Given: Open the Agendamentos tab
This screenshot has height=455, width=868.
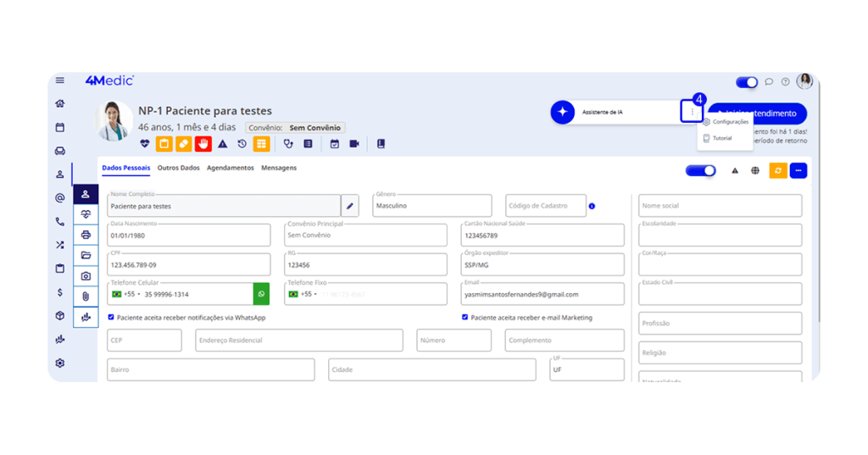Looking at the screenshot, I should tap(231, 168).
